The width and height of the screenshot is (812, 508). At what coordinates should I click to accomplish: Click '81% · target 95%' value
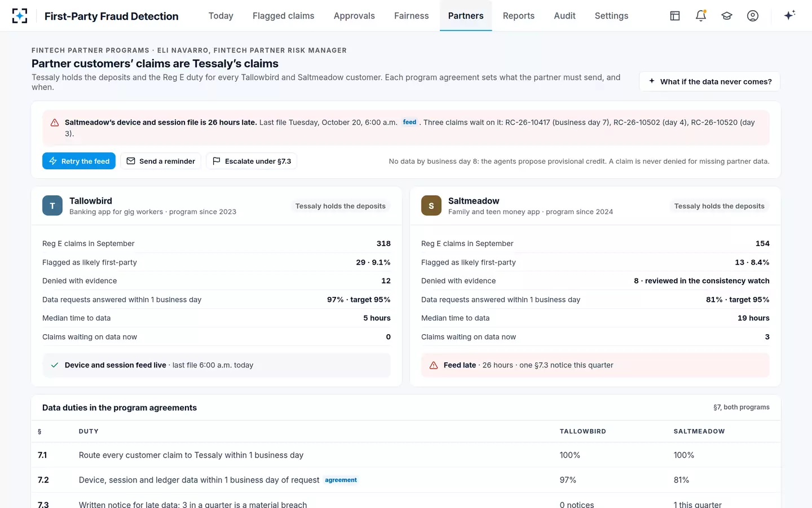(x=738, y=300)
